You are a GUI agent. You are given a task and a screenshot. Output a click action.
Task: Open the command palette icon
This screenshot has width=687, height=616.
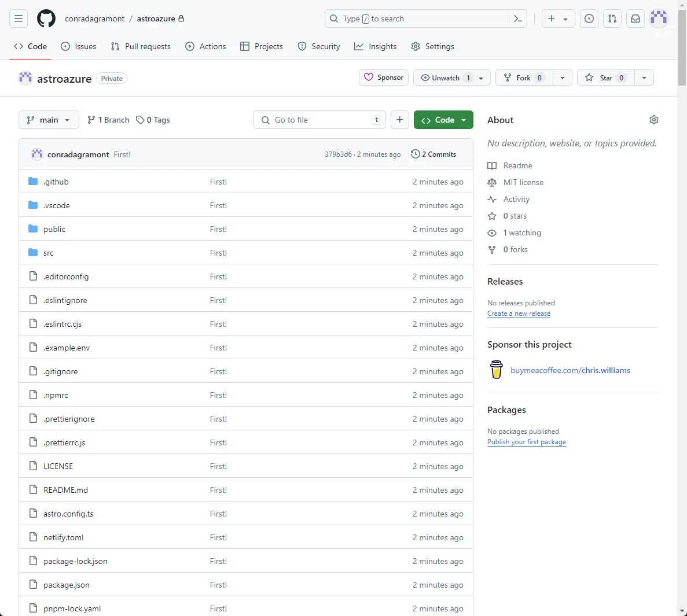pos(517,19)
